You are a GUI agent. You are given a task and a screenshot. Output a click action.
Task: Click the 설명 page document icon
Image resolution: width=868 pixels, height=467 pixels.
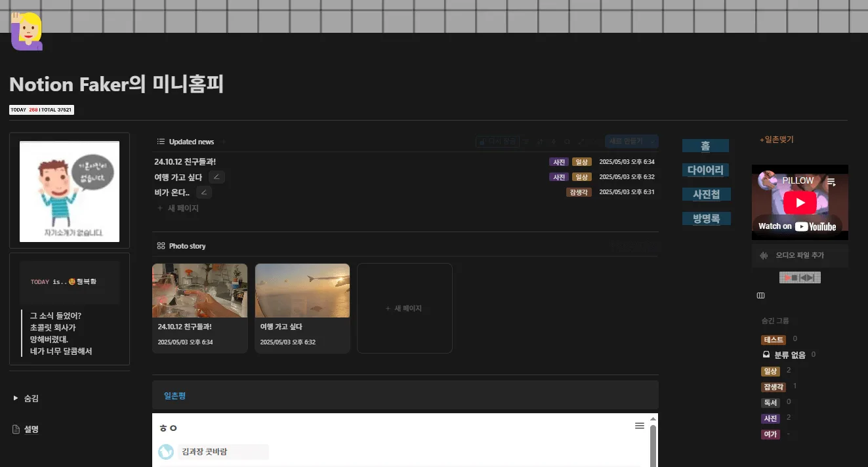[x=16, y=429]
